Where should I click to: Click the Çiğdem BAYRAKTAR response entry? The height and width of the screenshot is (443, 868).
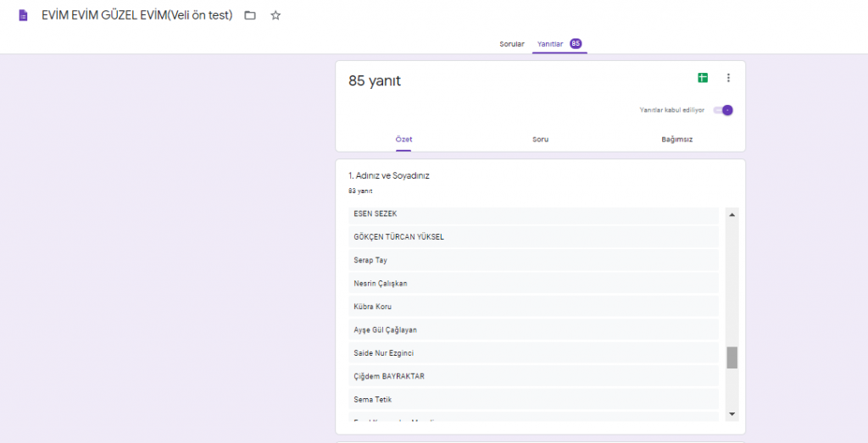tap(533, 376)
